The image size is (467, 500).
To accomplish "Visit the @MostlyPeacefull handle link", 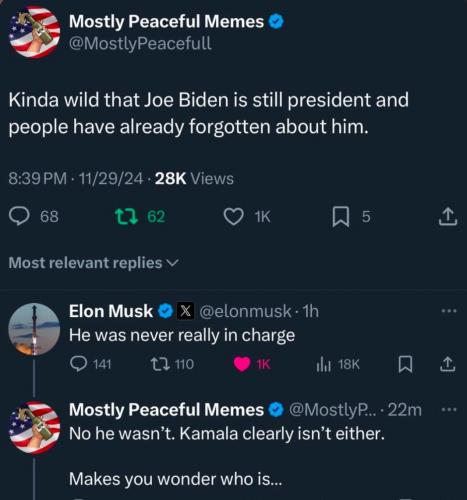I will (x=140, y=43).
